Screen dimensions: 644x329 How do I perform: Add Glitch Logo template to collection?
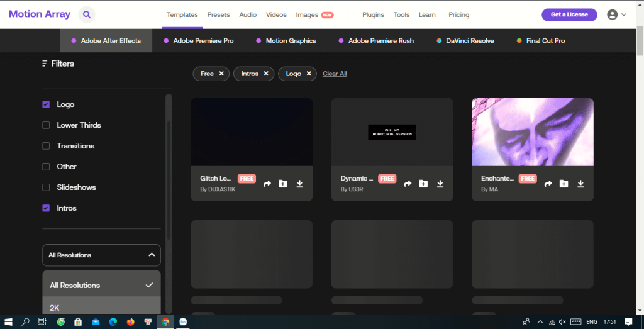(283, 184)
